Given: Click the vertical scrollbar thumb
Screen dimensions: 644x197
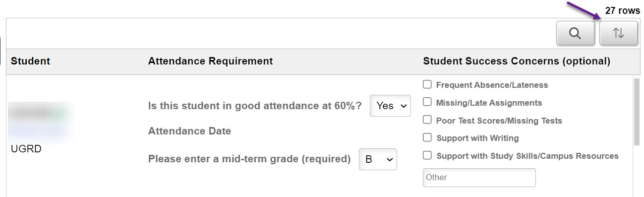Looking at the screenshot, I should tap(637, 112).
